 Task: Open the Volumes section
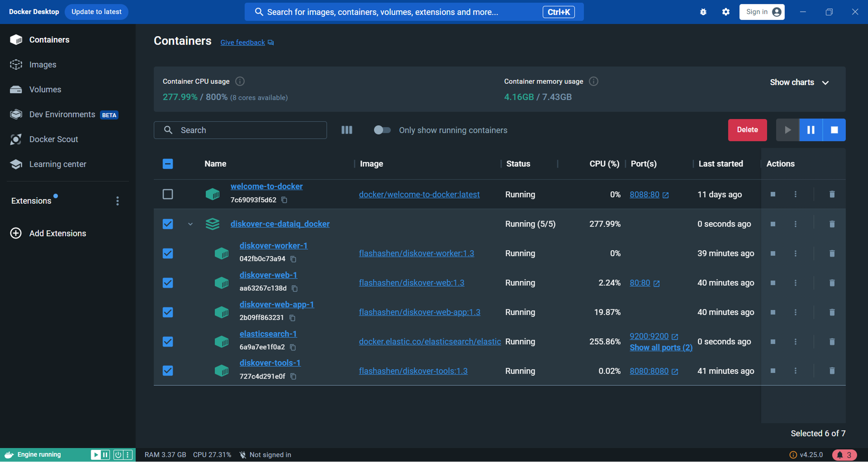pyautogui.click(x=45, y=89)
